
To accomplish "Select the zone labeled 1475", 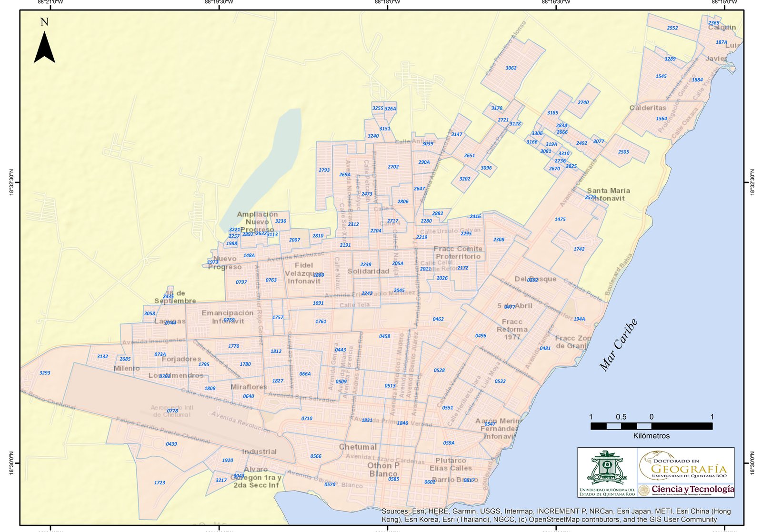I will 560,220.
